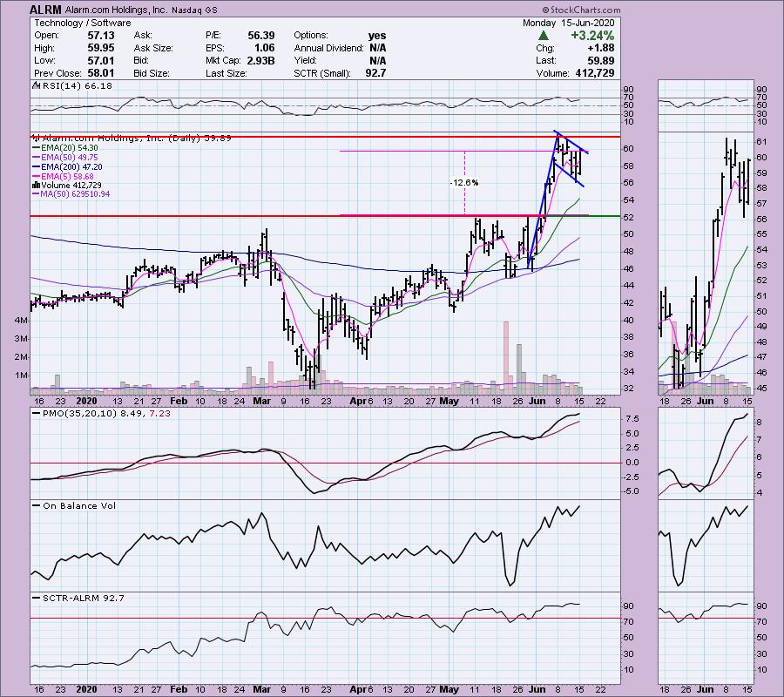784x697 pixels.
Task: Select the Alarm.com Holdings, Inc. company name
Action: tap(118, 10)
